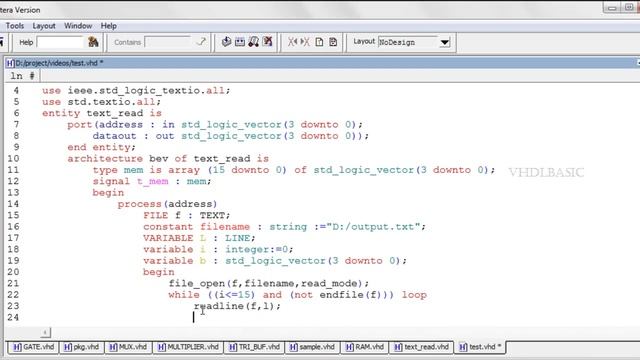640x360 pixels.
Task: Click 'VARIABLE L : LINE;' on line 17
Action: click(x=199, y=238)
